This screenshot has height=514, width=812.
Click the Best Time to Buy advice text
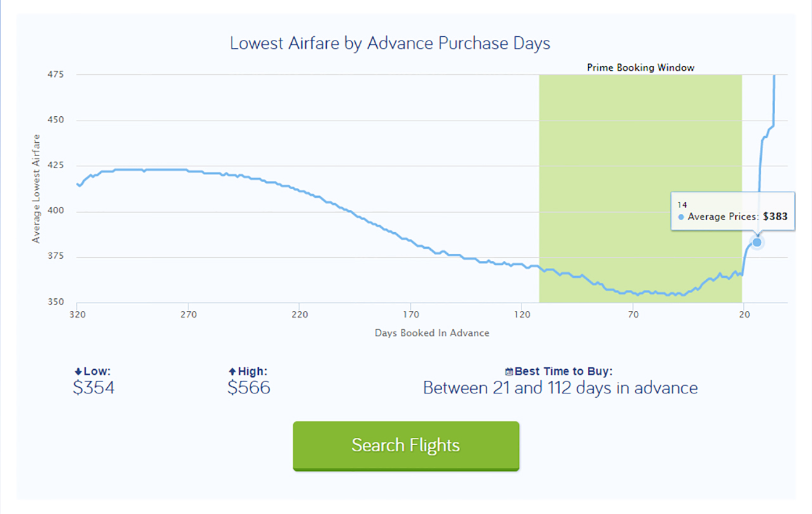560,387
